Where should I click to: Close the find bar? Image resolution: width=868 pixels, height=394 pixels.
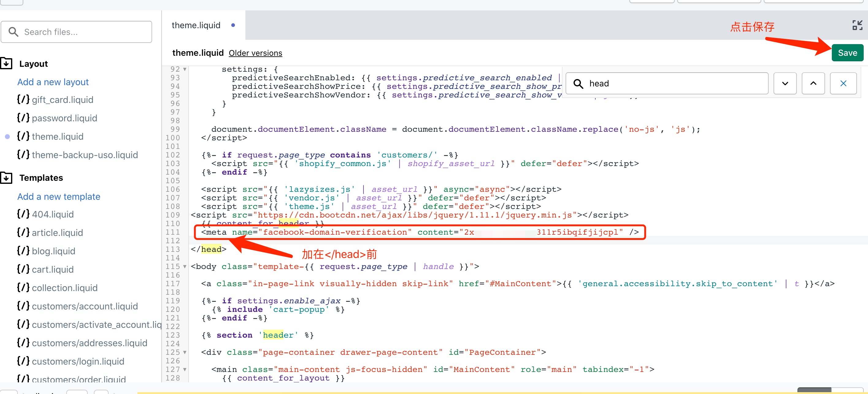[x=843, y=83]
